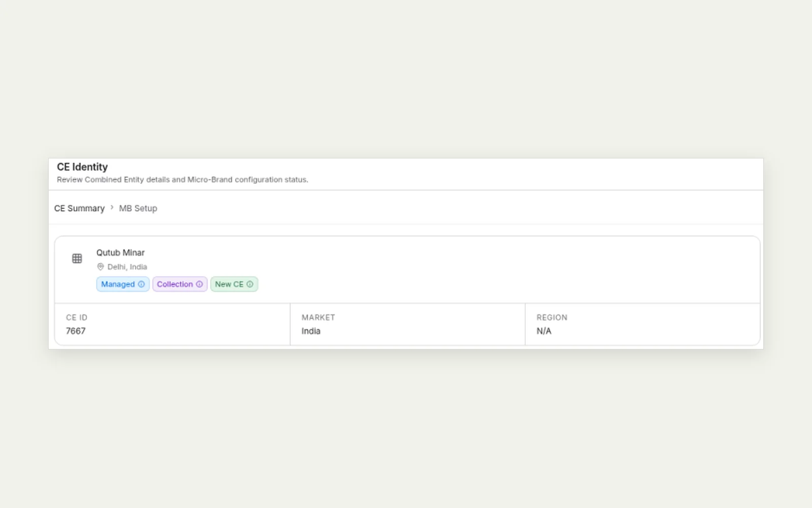Click the info icon in the Collection badge
The width and height of the screenshot is (812, 508).
tap(199, 284)
